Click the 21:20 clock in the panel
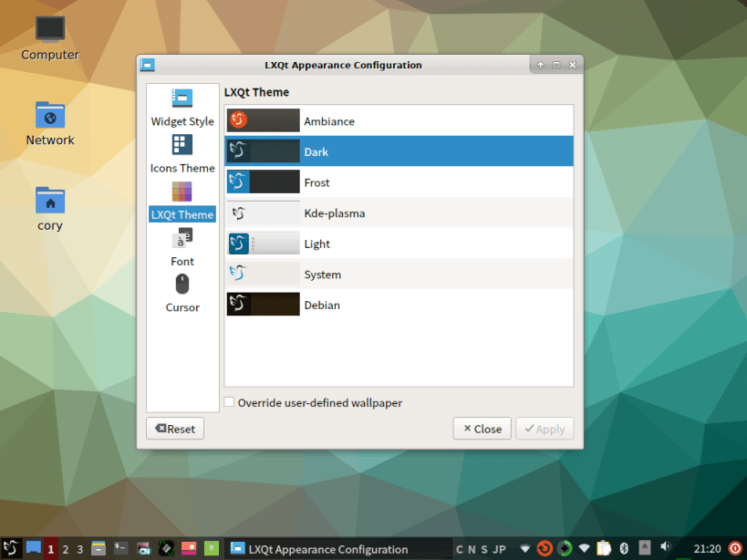Viewport: 747px width, 560px height. [x=707, y=549]
